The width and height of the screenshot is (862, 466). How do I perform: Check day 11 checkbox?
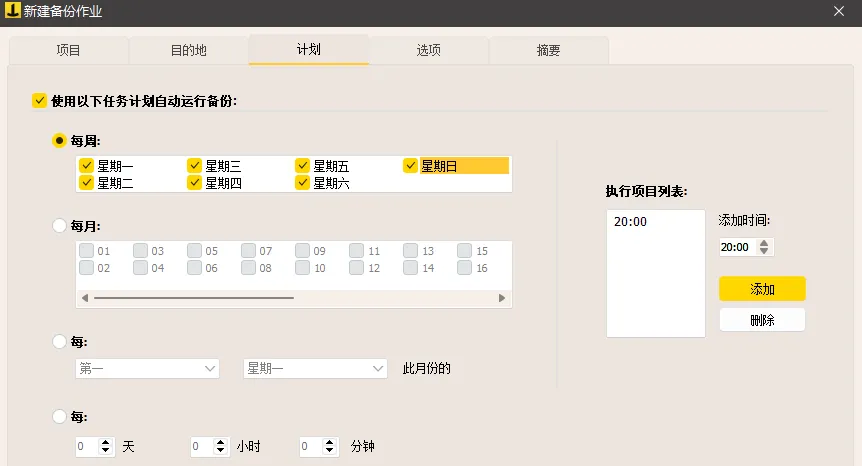(356, 251)
